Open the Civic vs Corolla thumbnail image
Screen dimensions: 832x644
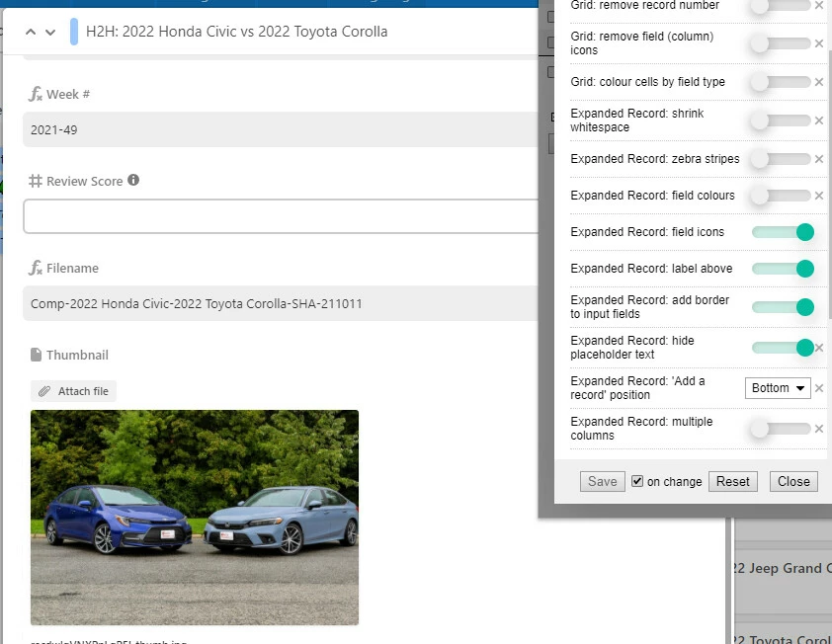(195, 518)
